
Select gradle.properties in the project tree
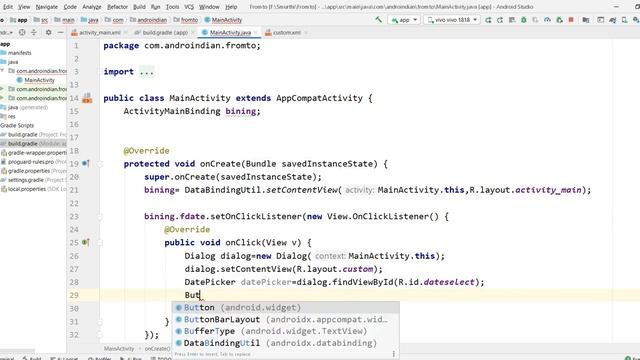point(33,171)
